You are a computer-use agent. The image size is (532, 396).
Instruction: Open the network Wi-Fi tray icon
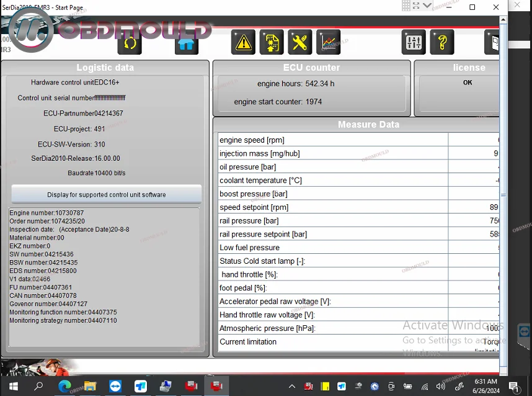[425, 387]
